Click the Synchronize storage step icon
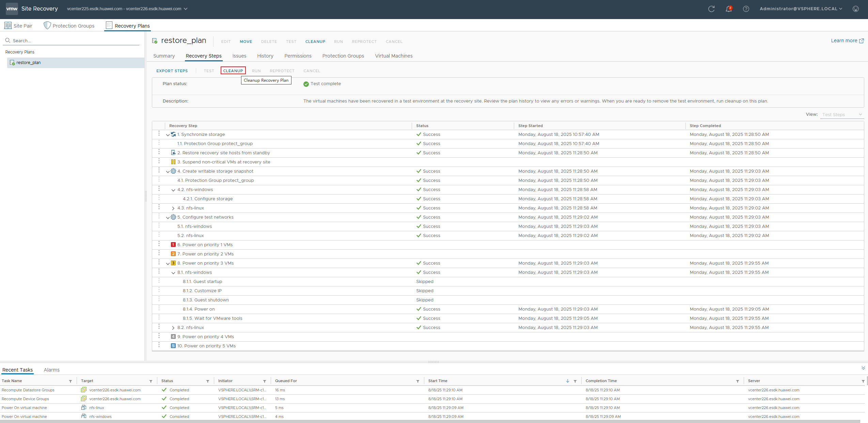Screen dimensions: 868x423 (x=173, y=134)
